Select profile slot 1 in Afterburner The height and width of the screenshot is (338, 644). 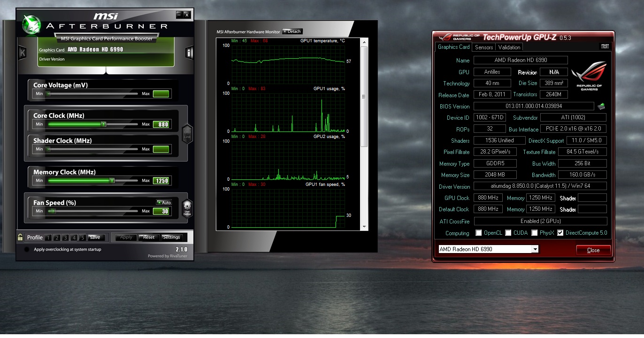coord(49,238)
